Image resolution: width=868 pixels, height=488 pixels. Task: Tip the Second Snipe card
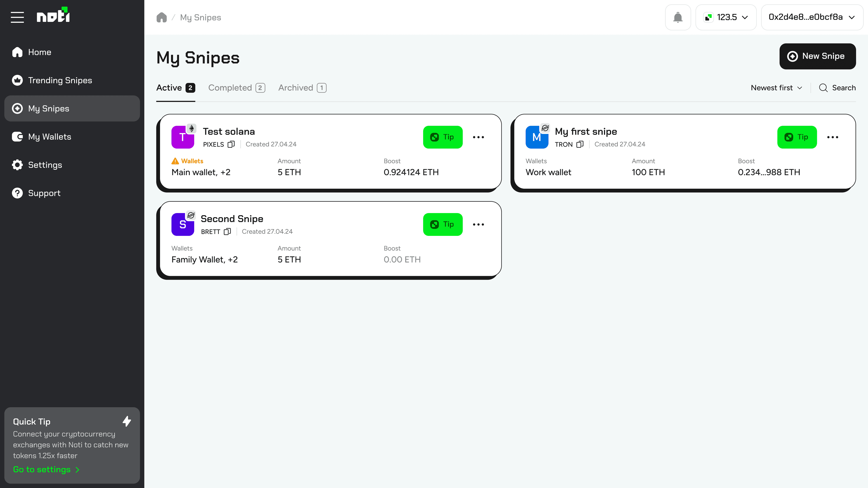point(442,224)
